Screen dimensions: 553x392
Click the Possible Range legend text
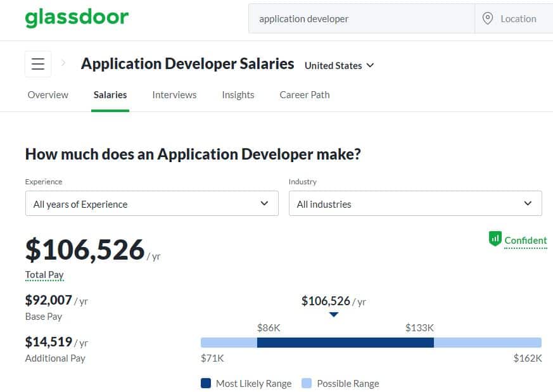pyautogui.click(x=348, y=384)
